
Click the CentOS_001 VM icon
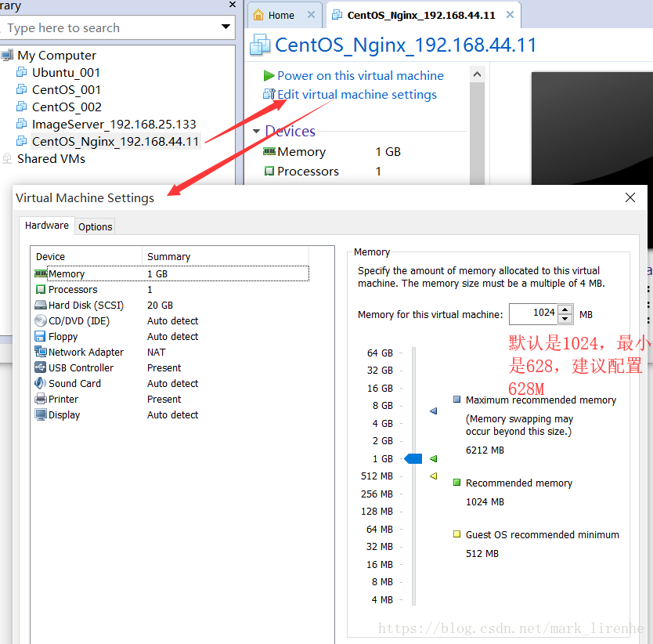(x=21, y=89)
